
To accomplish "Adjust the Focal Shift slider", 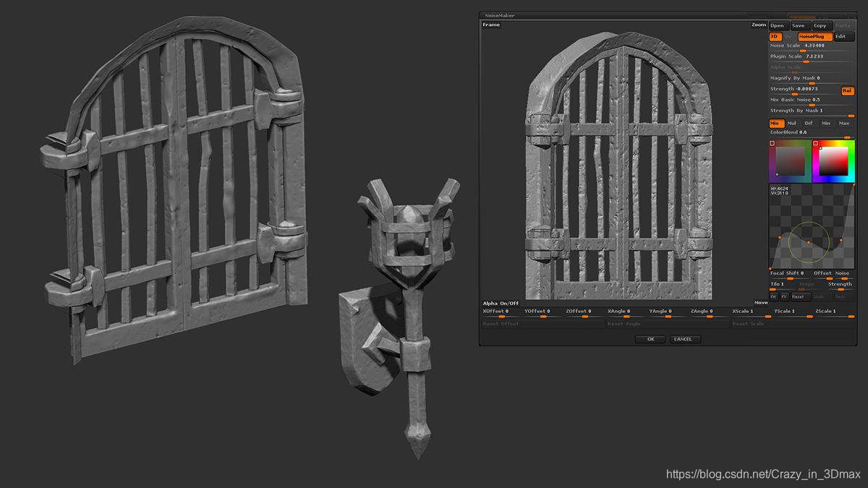I will (789, 275).
